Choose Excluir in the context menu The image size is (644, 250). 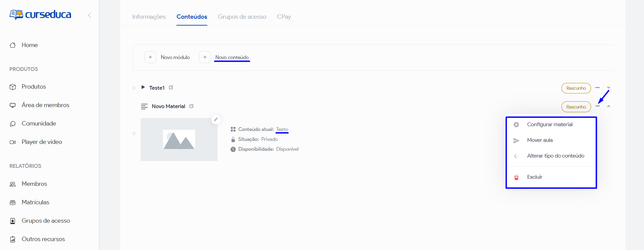pos(534,177)
